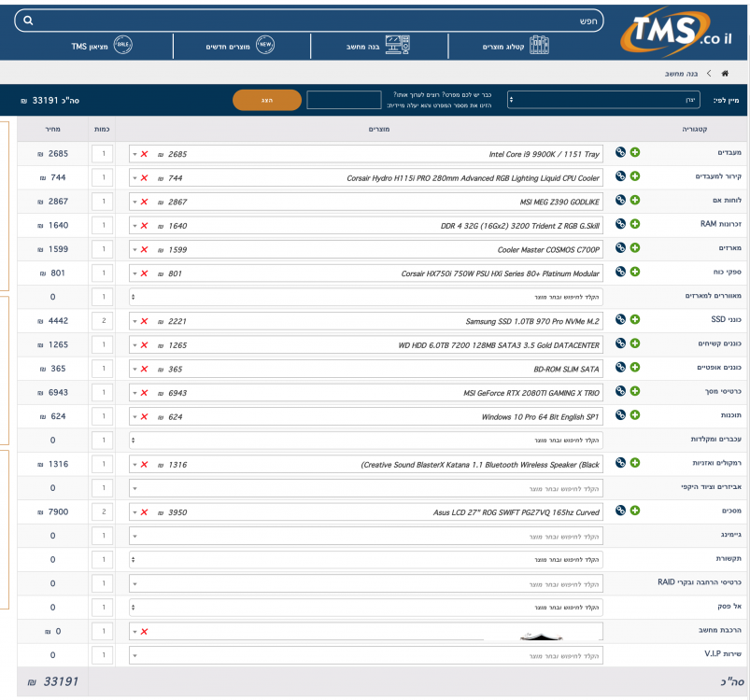The width and height of the screenshot is (750, 700).
Task: Click blue round icon beside Trident Z RGB memory
Action: tap(620, 224)
